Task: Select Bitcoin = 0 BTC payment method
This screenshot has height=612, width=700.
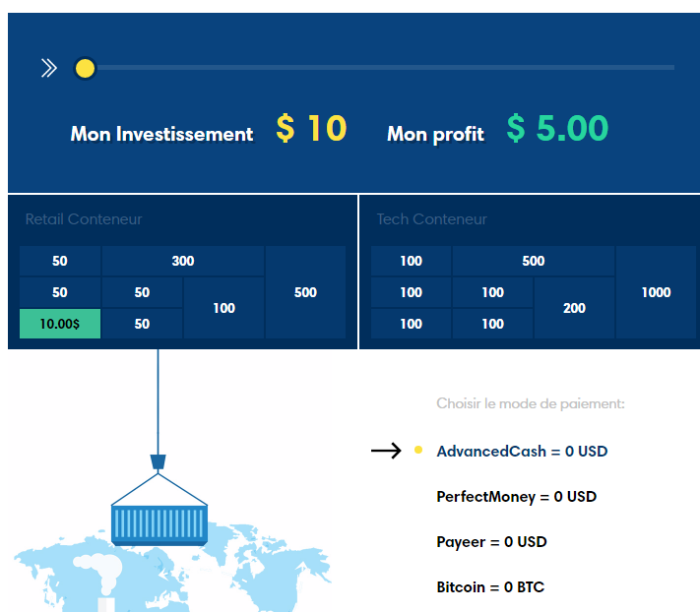Action: pyautogui.click(x=490, y=587)
